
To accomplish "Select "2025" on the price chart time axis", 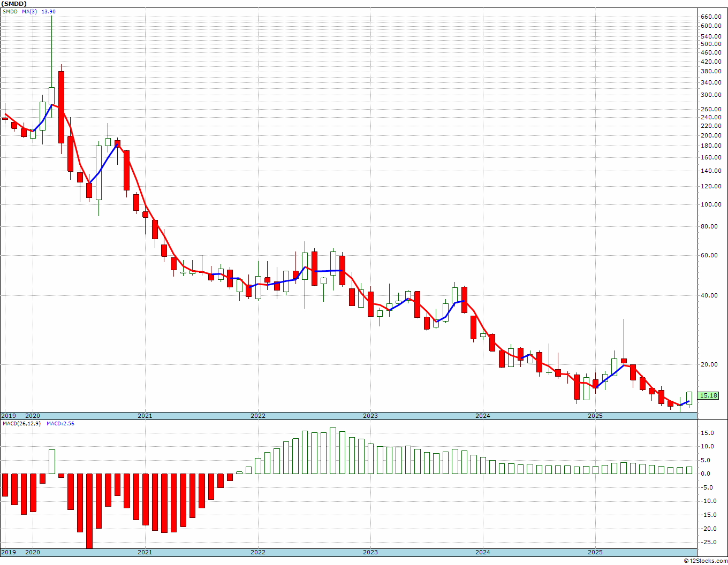I will coord(595,416).
